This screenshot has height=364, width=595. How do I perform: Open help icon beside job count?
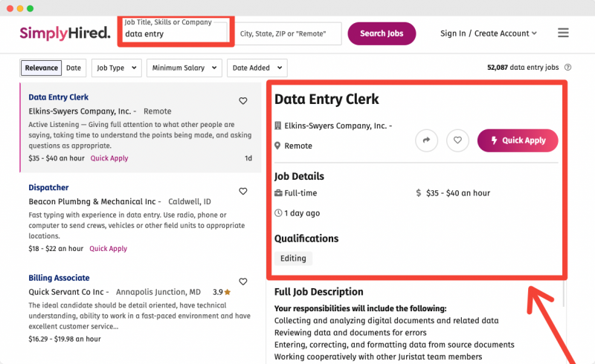point(567,68)
